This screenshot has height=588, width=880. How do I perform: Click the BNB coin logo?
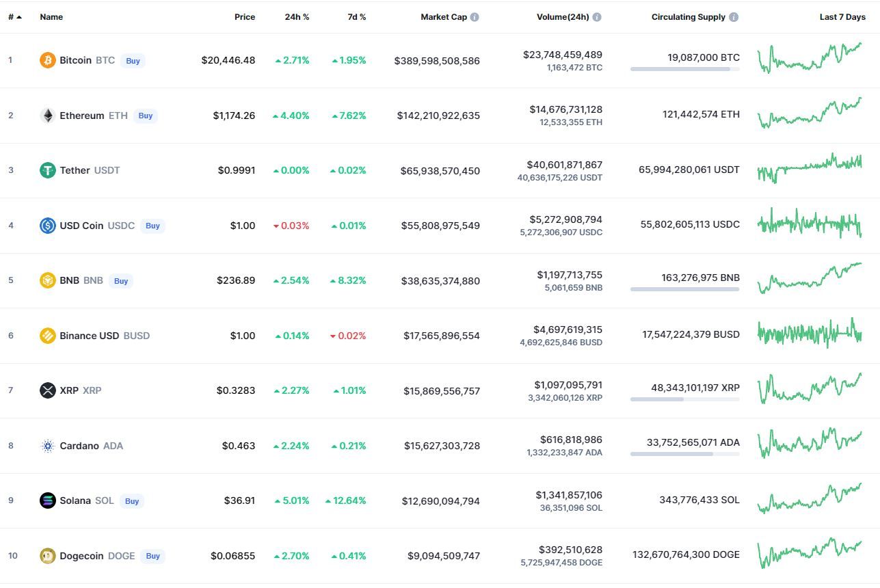click(x=47, y=280)
